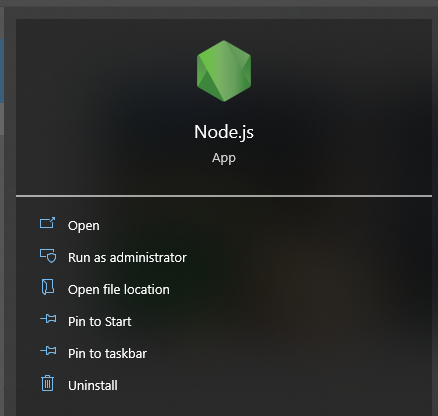Click the Open file location folder icon
This screenshot has height=416, width=438.
point(48,287)
